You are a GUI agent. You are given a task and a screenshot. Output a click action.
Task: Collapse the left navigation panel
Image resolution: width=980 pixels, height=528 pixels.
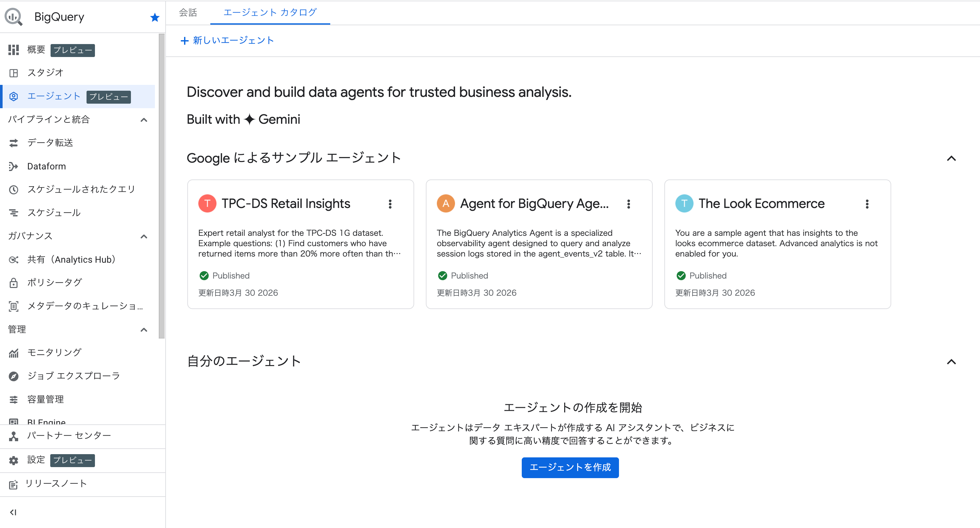[14, 512]
